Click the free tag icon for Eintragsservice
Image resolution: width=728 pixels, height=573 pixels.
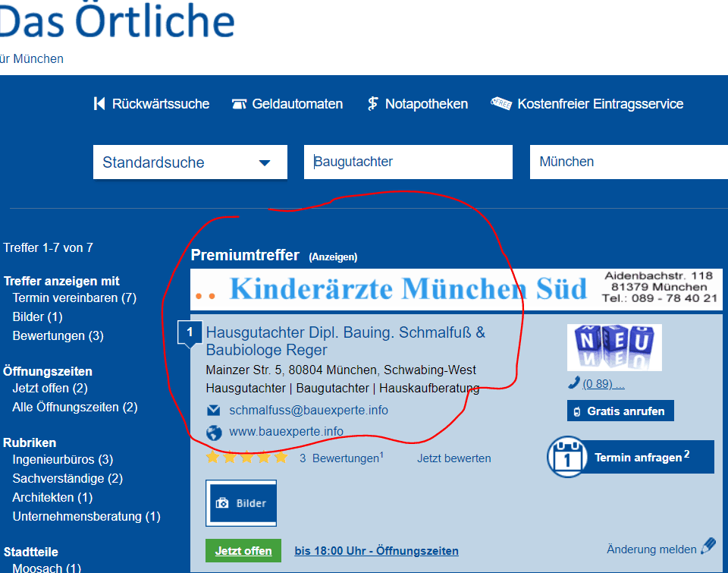click(x=501, y=103)
